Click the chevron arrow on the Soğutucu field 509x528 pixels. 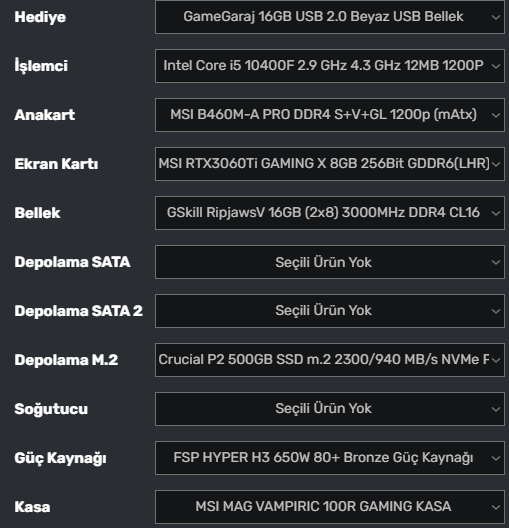pyautogui.click(x=496, y=409)
